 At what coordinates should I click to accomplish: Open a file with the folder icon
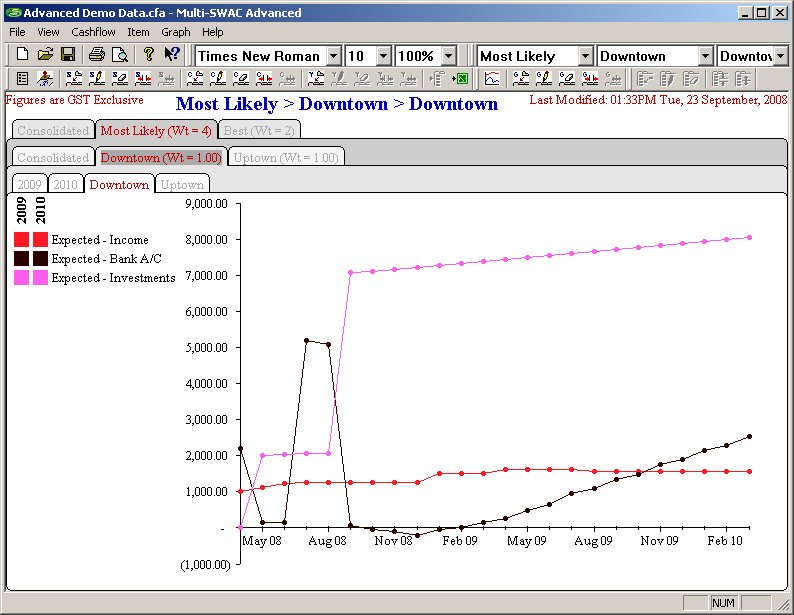click(x=45, y=55)
